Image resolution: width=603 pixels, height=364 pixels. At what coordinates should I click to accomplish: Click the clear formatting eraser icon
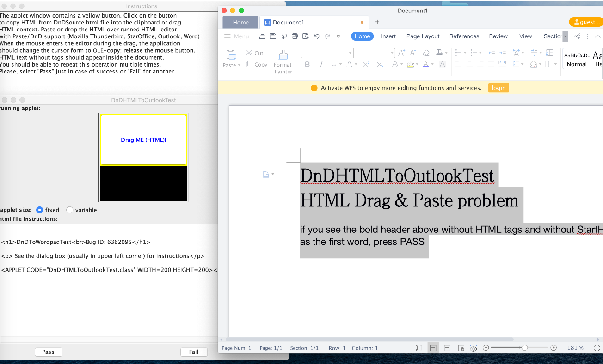(426, 53)
